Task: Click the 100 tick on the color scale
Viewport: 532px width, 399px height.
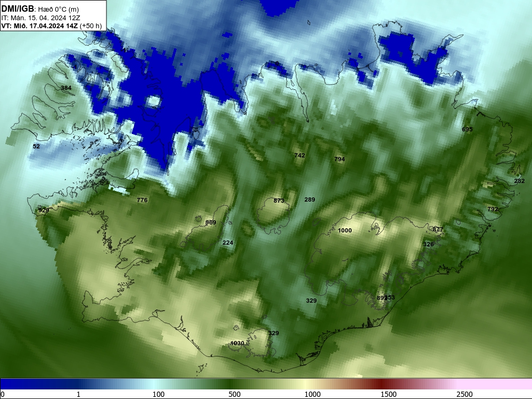Action: (159, 394)
